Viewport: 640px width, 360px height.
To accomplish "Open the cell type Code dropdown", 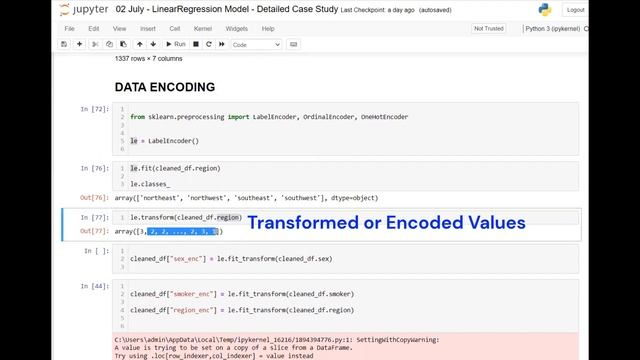I will coord(256,44).
